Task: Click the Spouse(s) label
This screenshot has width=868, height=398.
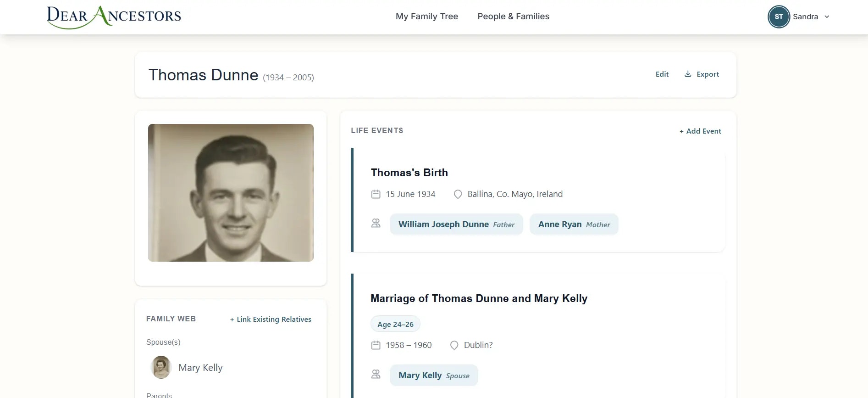Action: pyautogui.click(x=163, y=342)
